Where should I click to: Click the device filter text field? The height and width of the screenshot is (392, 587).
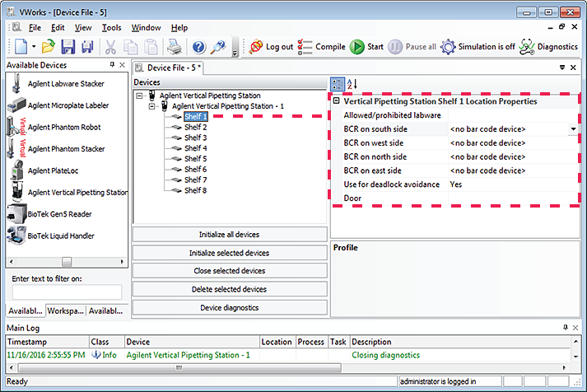point(66,292)
